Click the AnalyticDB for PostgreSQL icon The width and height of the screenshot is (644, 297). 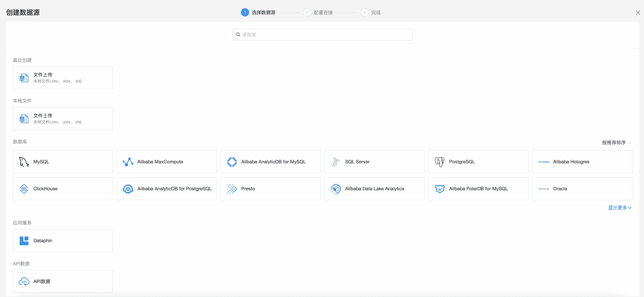[x=128, y=189]
